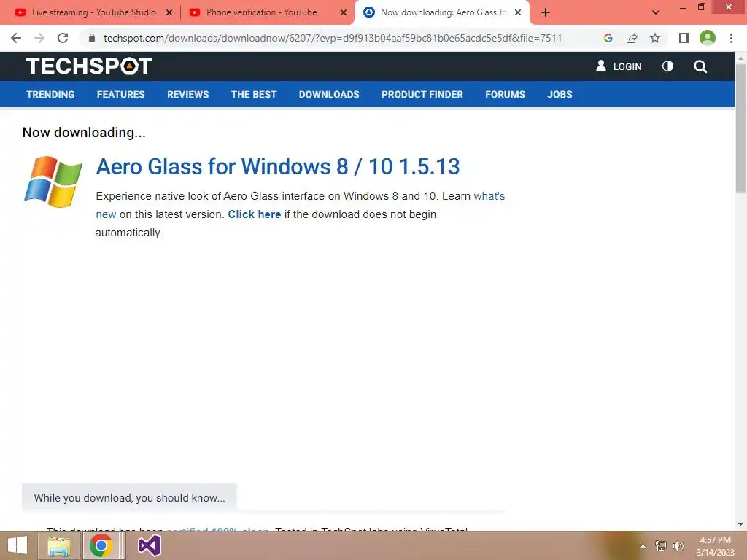Click the scrollbar down arrow

(740, 524)
